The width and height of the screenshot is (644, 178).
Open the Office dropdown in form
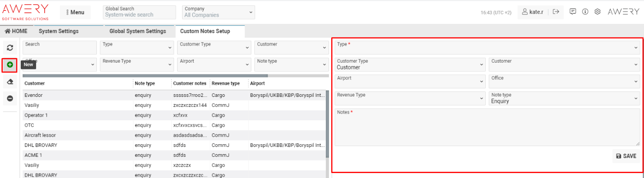tap(564, 82)
